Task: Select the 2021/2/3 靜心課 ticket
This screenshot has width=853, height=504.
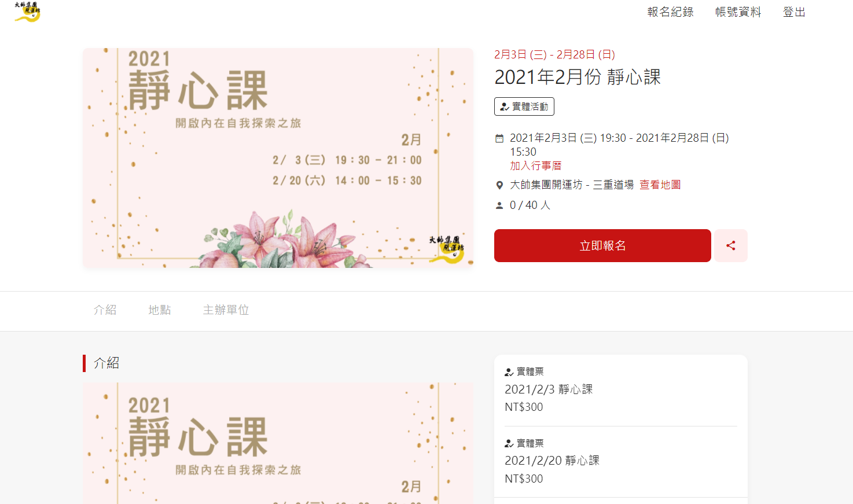Action: (x=621, y=391)
